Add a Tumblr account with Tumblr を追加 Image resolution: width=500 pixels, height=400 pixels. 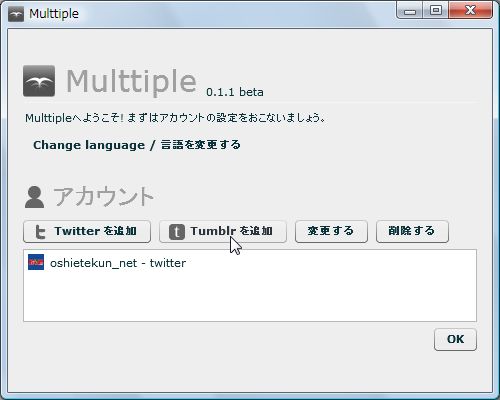(223, 231)
